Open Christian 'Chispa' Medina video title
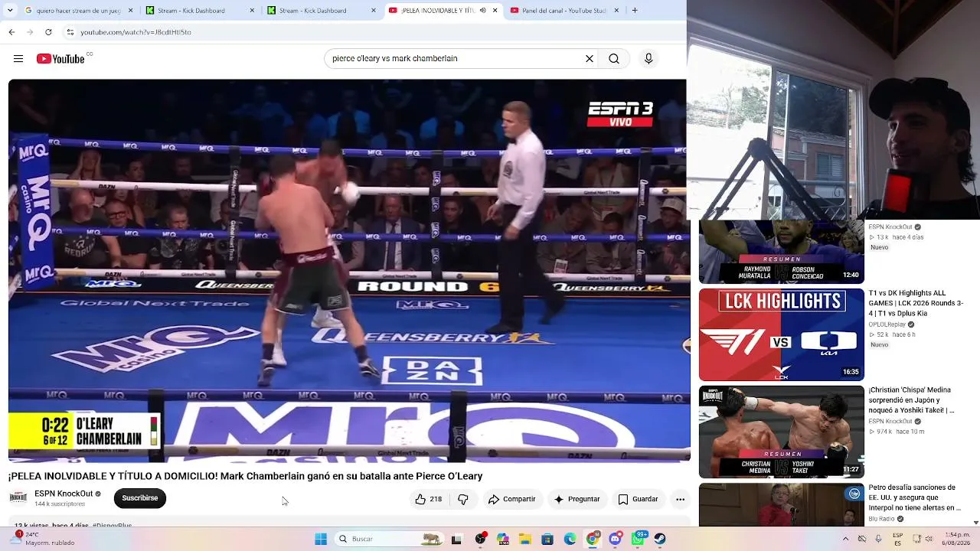Screen dimensions: 980x551 click(x=911, y=400)
